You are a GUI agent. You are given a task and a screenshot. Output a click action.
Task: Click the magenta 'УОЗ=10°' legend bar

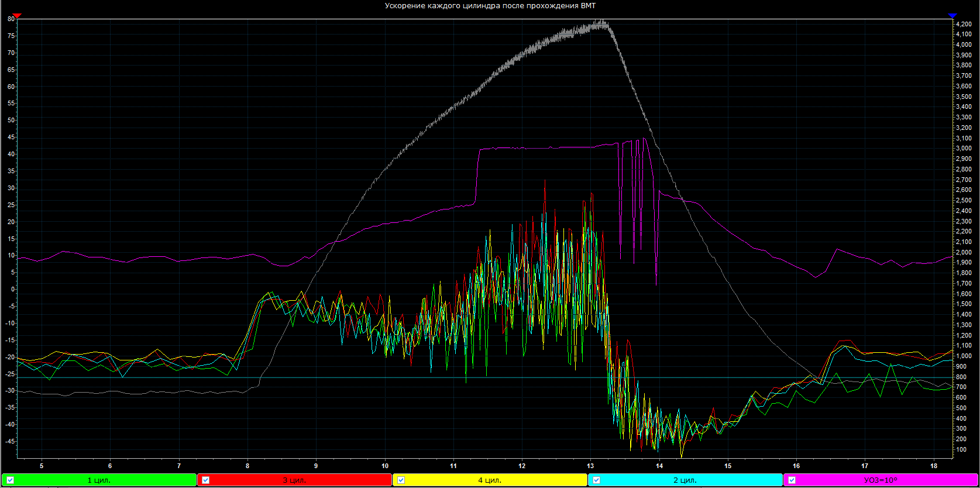pyautogui.click(x=881, y=480)
